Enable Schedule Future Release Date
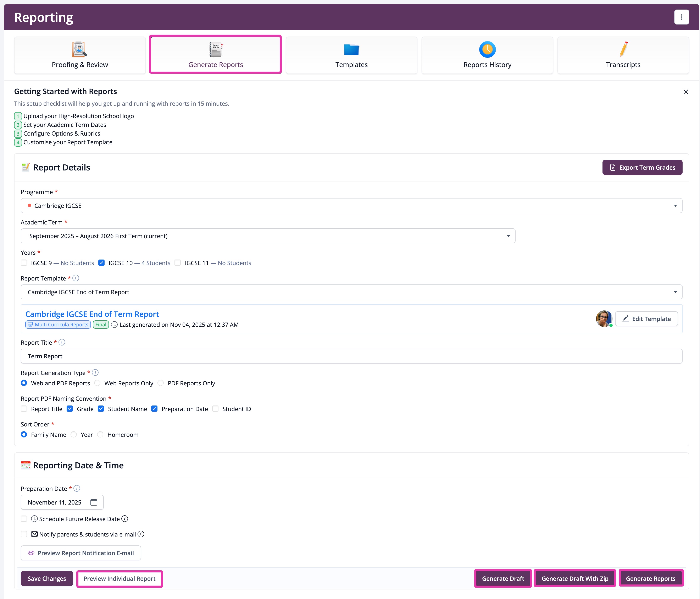 pos(24,519)
